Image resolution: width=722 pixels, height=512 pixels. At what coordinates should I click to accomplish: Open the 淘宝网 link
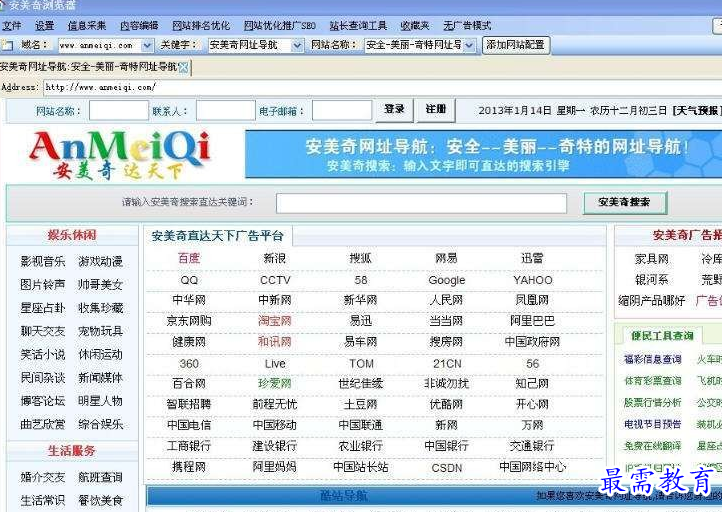(275, 321)
